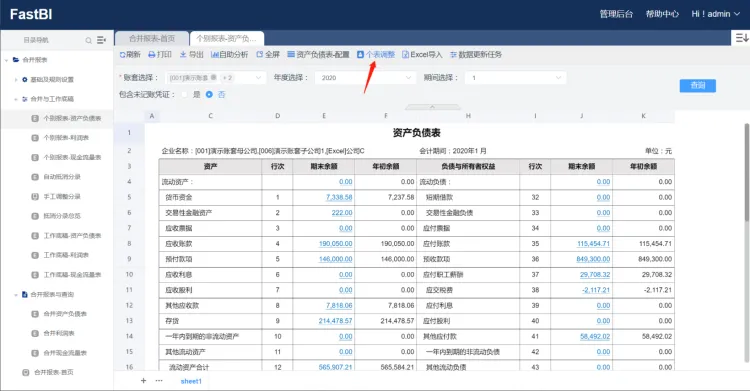Click the 58,492.02 link for 其他应付款
The height and width of the screenshot is (391, 750).
tap(595, 336)
